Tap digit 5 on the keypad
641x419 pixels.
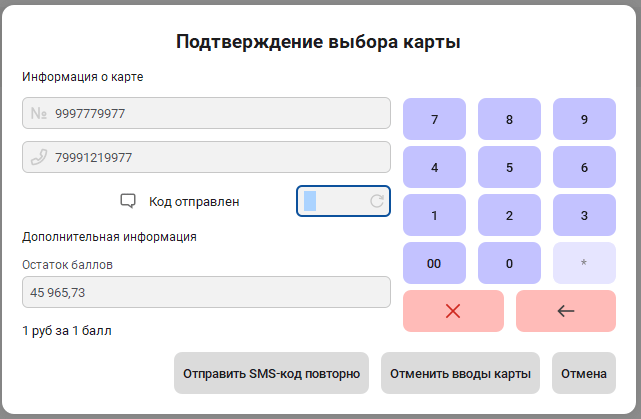tap(509, 168)
